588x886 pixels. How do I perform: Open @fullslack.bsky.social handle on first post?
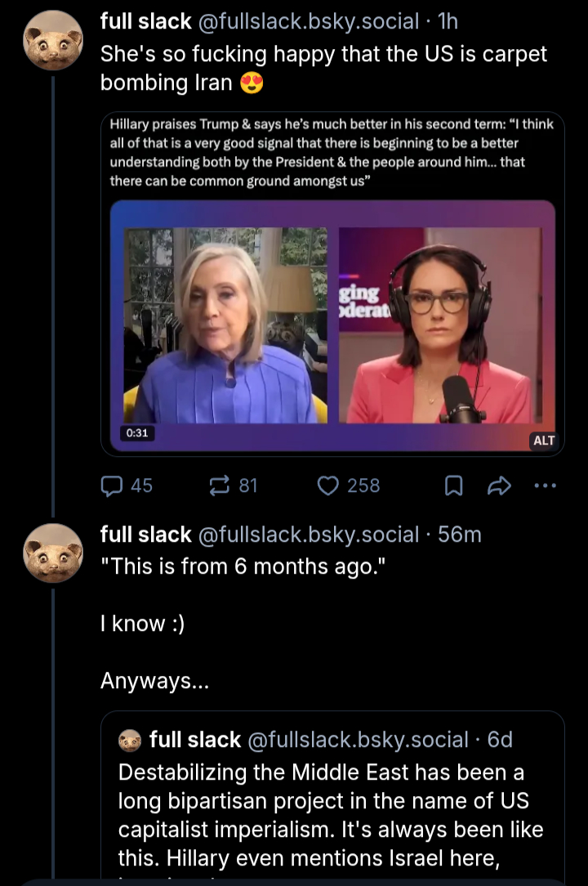coord(308,23)
